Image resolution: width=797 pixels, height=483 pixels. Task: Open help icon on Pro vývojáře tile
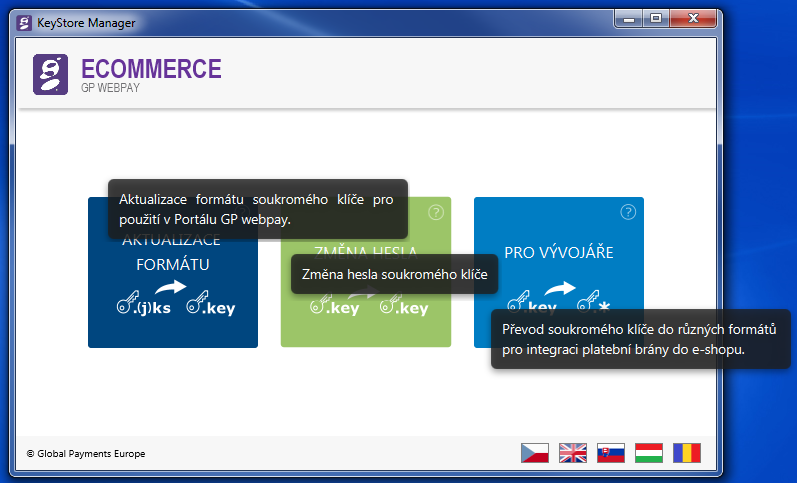[628, 212]
